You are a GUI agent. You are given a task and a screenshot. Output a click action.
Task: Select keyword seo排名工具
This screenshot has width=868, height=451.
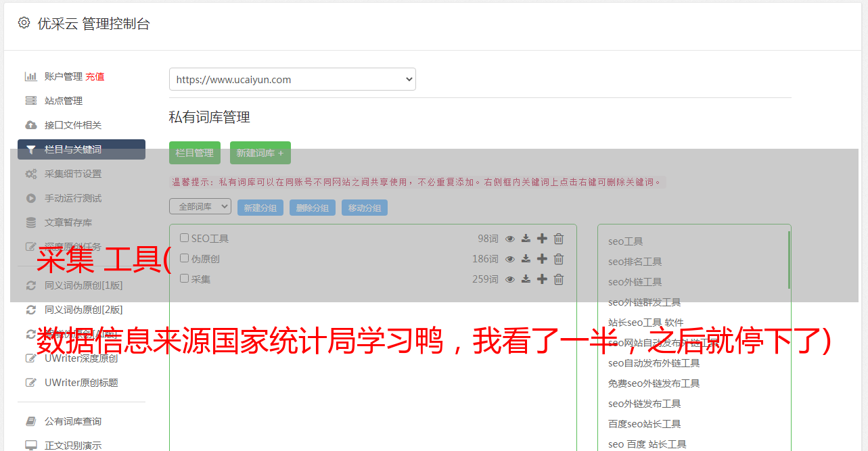click(635, 262)
